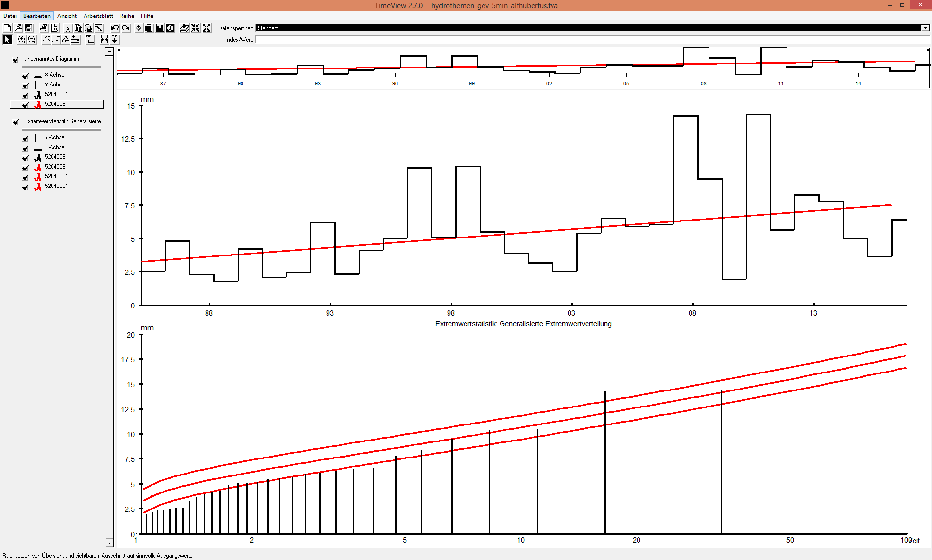This screenshot has width=932, height=560.
Task: Open the Reihe menu
Action: [127, 16]
